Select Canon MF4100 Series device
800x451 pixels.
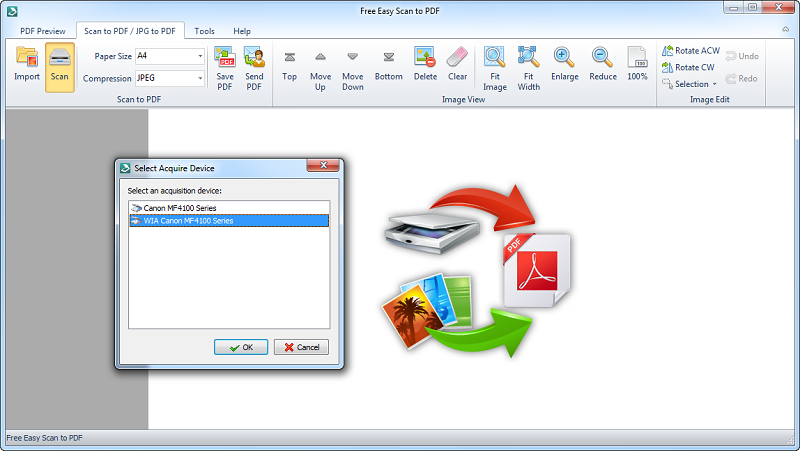[x=181, y=207]
